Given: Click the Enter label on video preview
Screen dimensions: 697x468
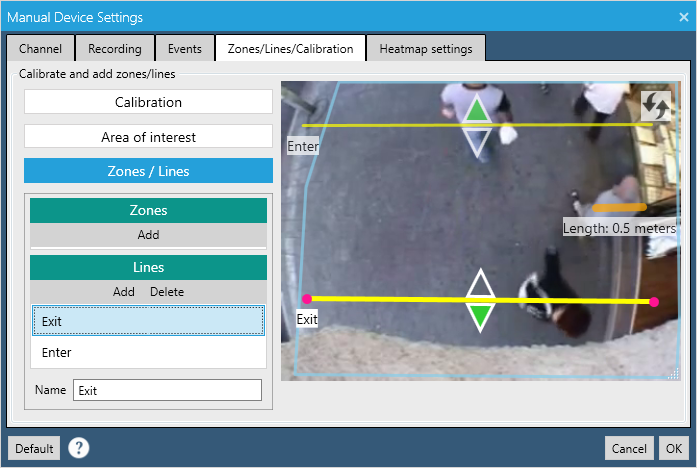Looking at the screenshot, I should click(303, 146).
